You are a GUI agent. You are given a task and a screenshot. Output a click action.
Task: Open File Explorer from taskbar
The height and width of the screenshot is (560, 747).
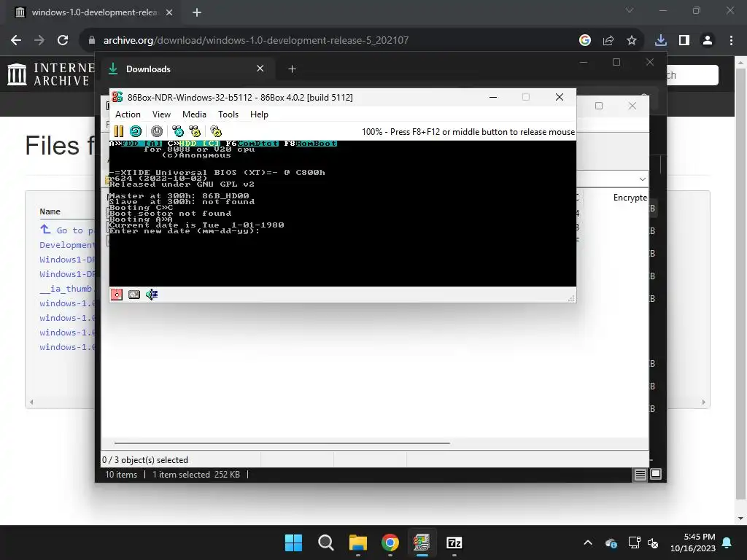[x=358, y=542]
